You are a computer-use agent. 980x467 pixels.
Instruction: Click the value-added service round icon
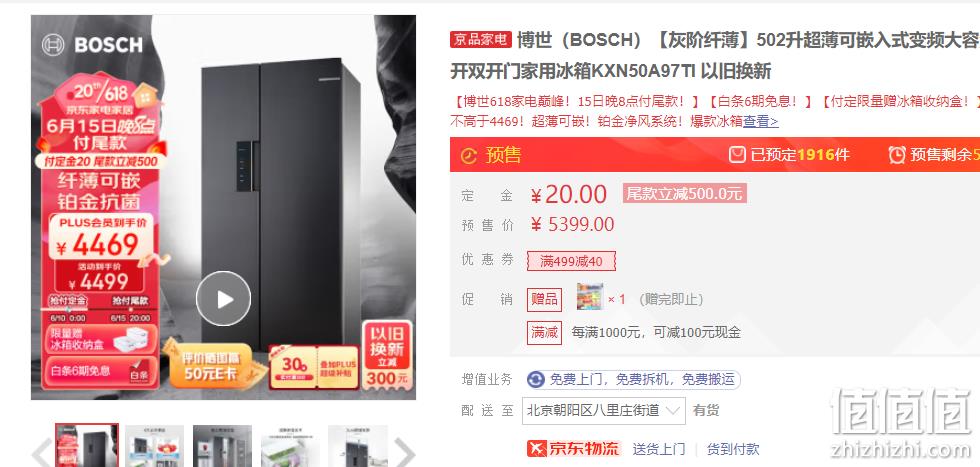pyautogui.click(x=536, y=379)
